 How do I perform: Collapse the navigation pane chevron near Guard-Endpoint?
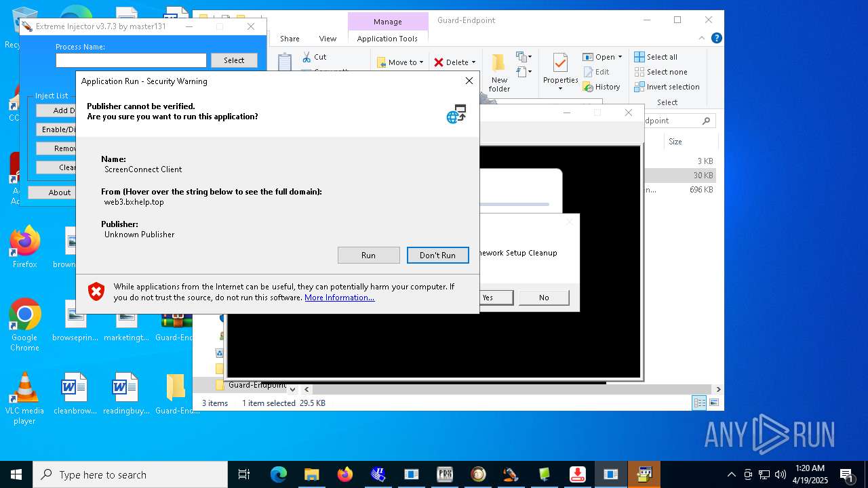point(292,390)
